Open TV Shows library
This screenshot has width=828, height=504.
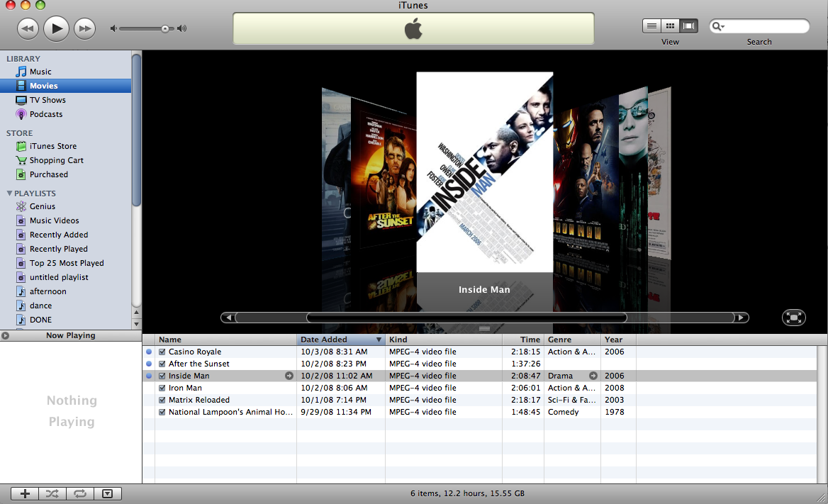click(47, 100)
